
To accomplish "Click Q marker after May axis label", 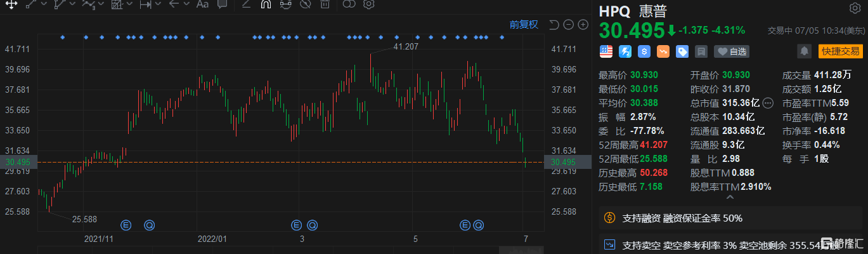I will 478,224.
